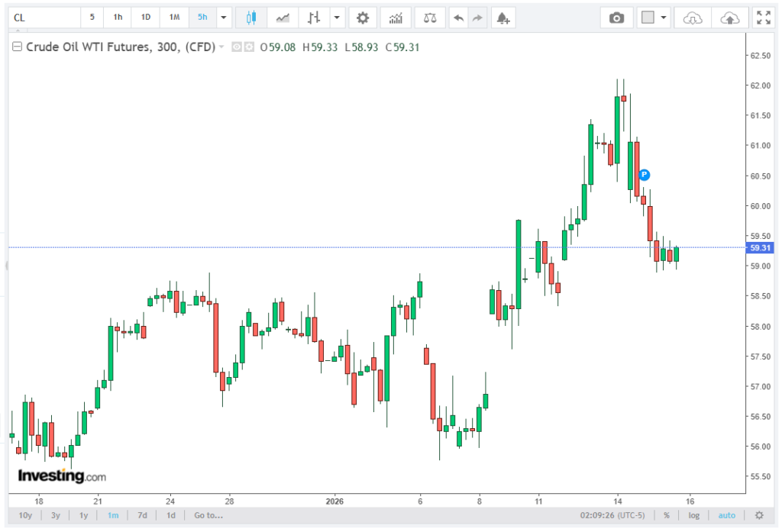Create an alert with the bell icon
This screenshot has height=532, width=782.
(502, 18)
